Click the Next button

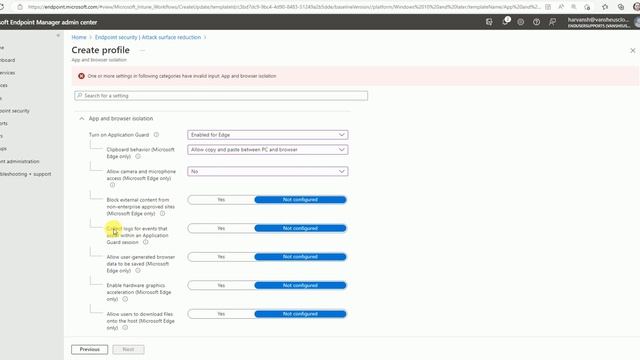coord(128,349)
